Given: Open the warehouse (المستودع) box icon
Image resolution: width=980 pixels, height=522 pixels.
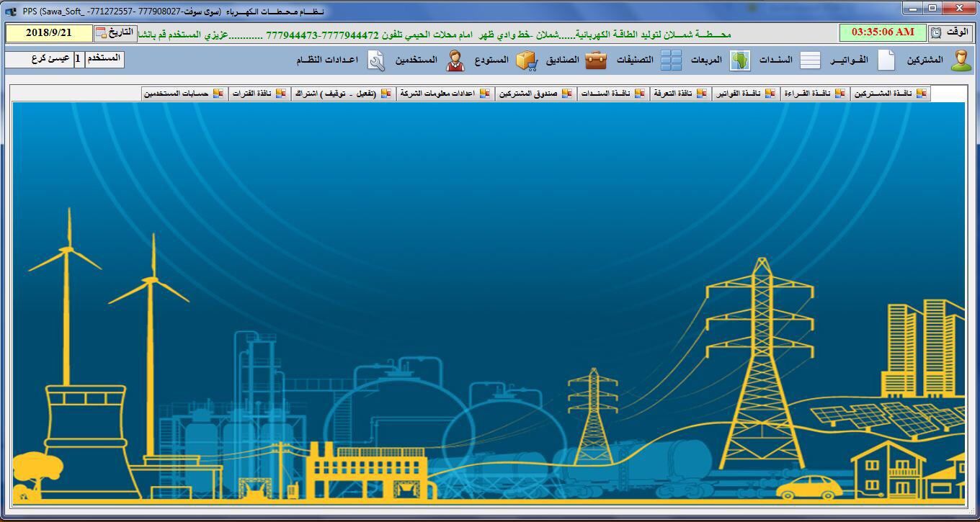Looking at the screenshot, I should tap(527, 60).
